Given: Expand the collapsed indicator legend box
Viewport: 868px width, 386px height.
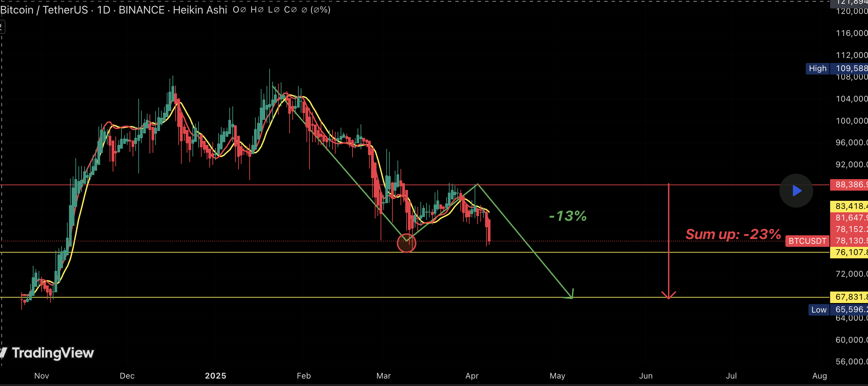Looking at the screenshot, I should click(2, 26).
